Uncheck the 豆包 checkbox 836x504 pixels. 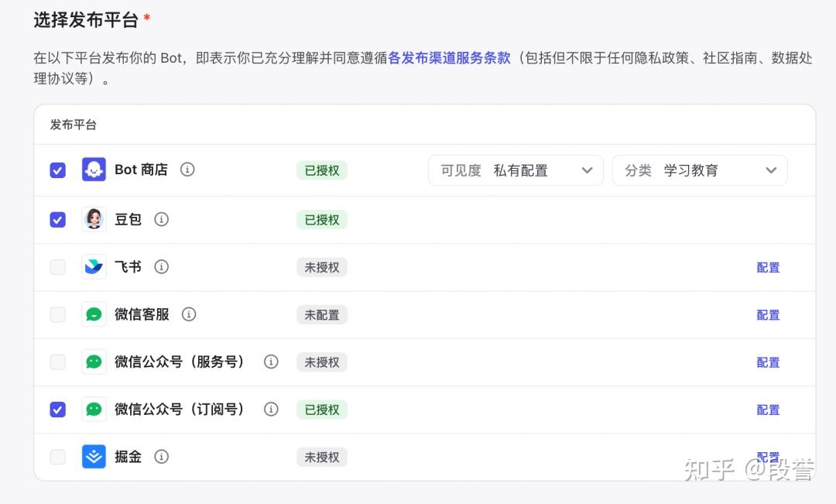click(x=57, y=220)
